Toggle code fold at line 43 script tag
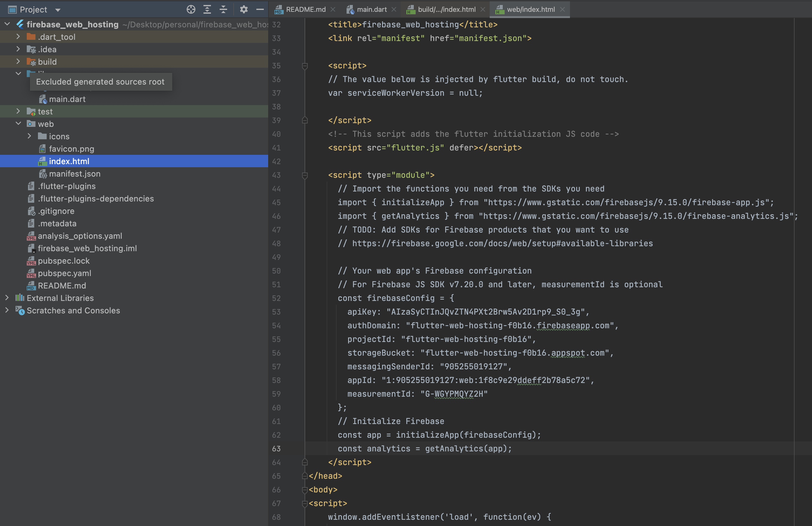The width and height of the screenshot is (812, 526). pos(305,175)
